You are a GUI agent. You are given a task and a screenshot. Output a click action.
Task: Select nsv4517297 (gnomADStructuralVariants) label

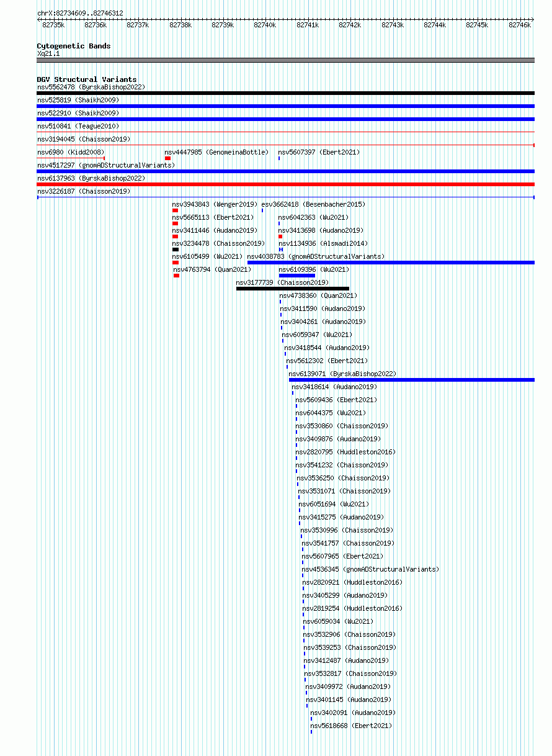(x=106, y=165)
